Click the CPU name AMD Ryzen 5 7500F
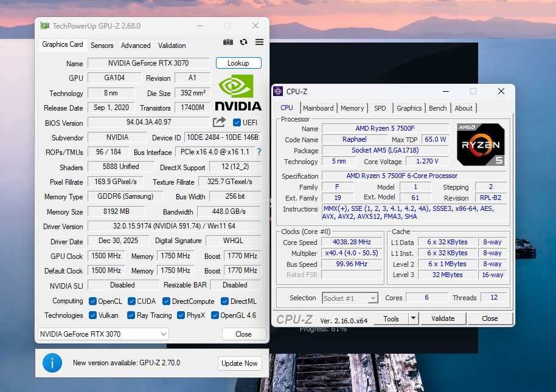The height and width of the screenshot is (392, 556). (385, 128)
